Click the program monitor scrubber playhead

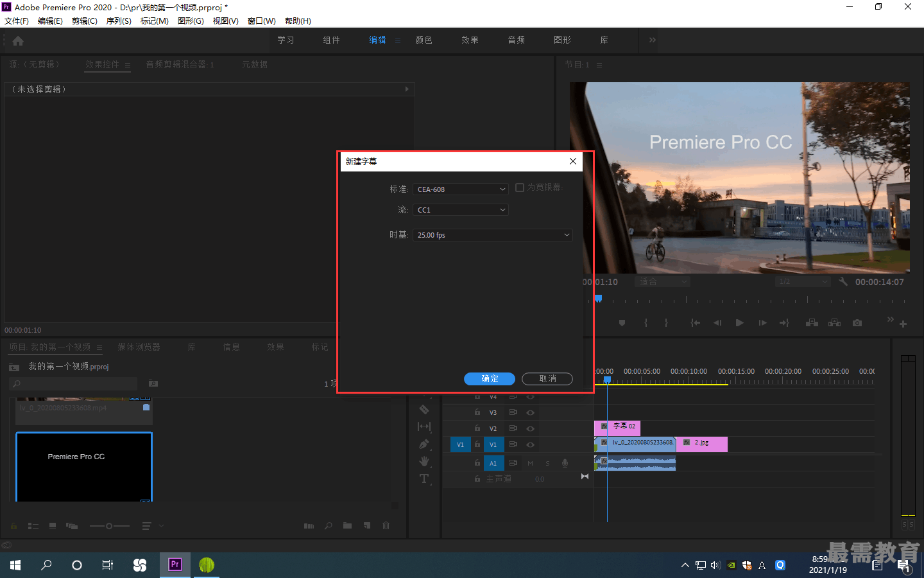coord(599,299)
